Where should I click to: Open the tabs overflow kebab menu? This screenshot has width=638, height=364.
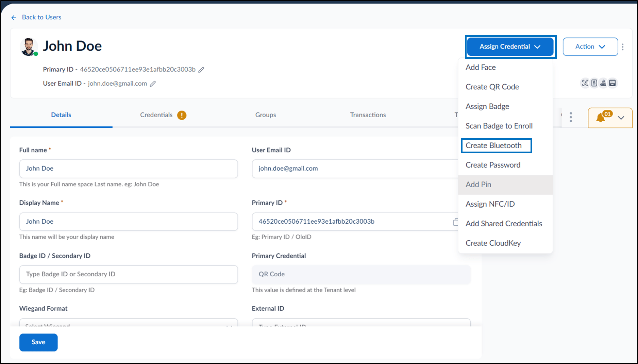[x=571, y=117]
